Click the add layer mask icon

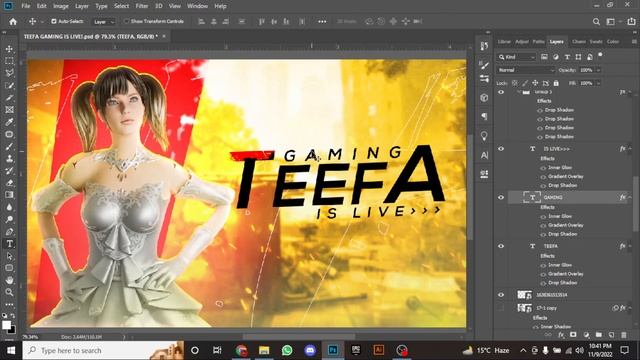pyautogui.click(x=573, y=335)
